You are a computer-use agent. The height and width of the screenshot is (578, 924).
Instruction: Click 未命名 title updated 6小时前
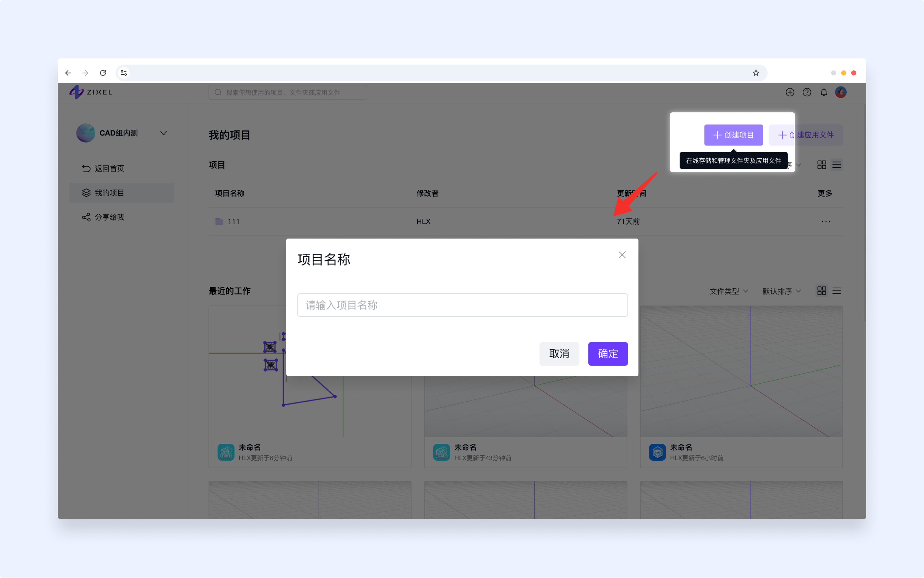(681, 447)
